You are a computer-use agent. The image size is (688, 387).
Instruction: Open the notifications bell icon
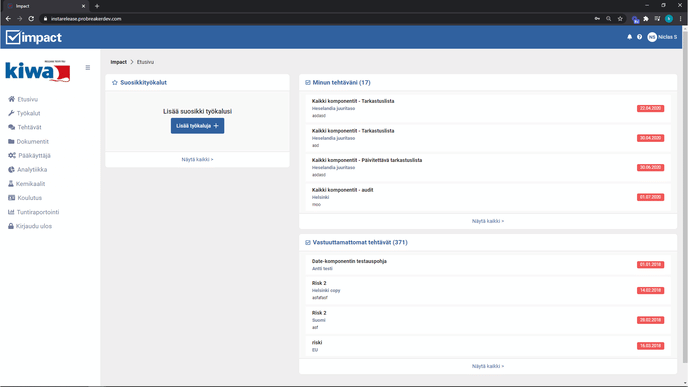629,37
